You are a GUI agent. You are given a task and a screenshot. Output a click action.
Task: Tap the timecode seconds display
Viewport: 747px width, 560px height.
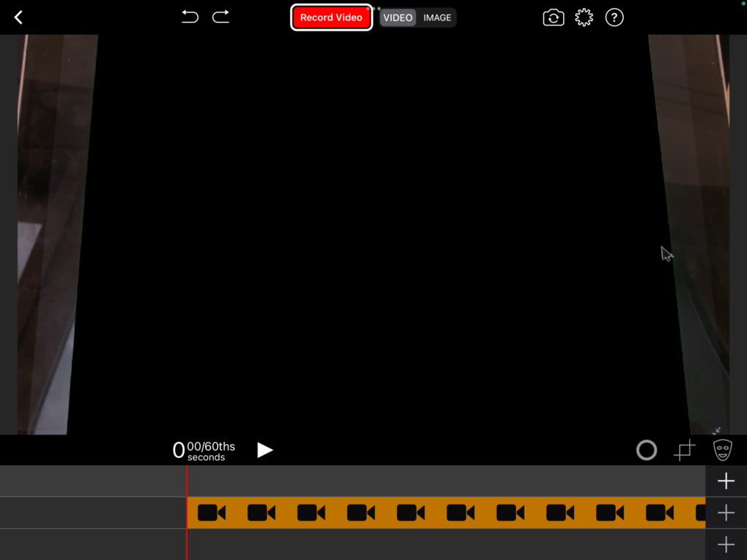[x=204, y=451]
